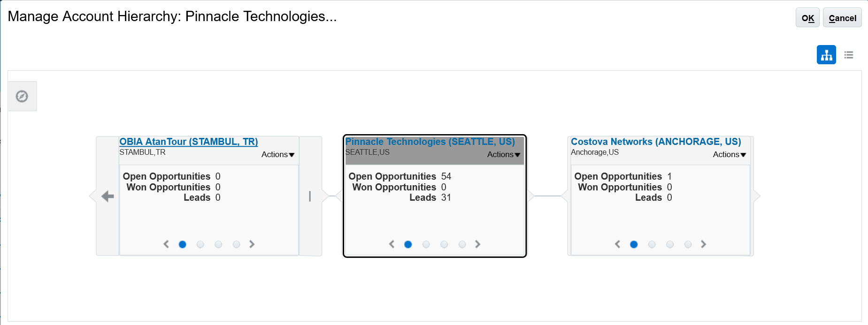Expand children of Costova Networks node

pyautogui.click(x=757, y=196)
